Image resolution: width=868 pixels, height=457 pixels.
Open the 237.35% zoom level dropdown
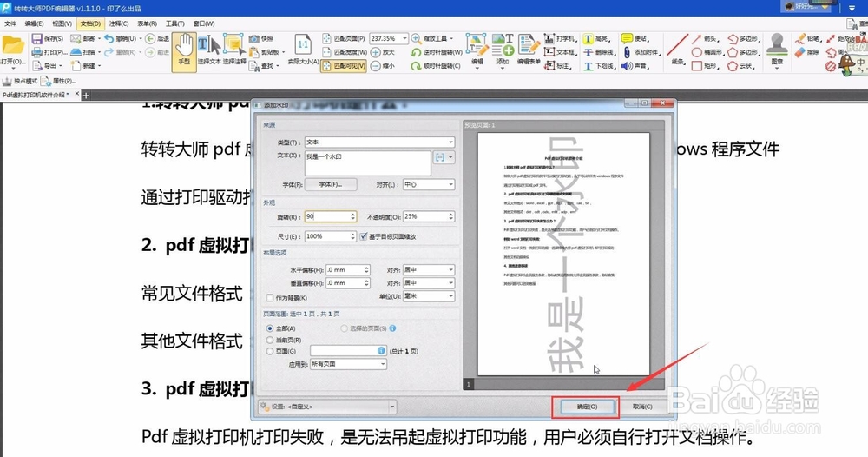tap(404, 39)
